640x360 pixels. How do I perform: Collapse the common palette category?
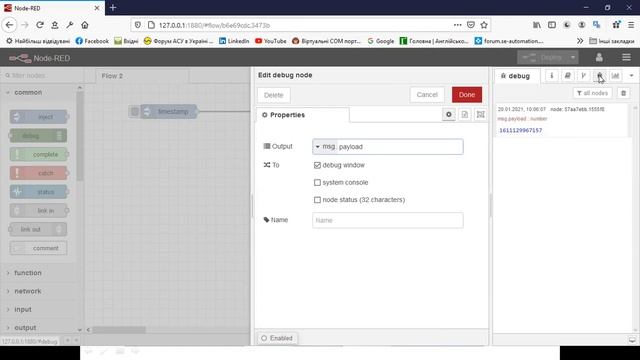[28, 93]
